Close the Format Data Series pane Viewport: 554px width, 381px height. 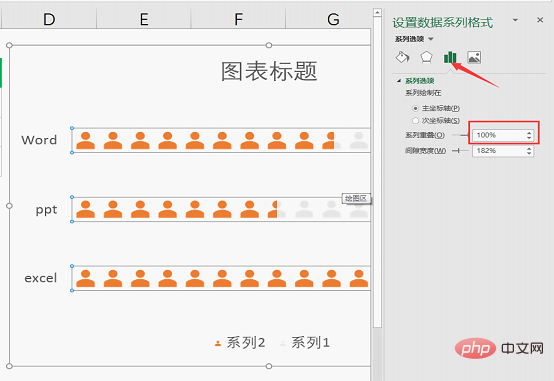[540, 20]
